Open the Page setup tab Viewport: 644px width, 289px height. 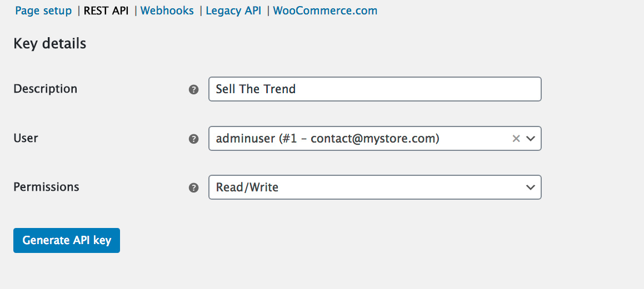(x=43, y=11)
